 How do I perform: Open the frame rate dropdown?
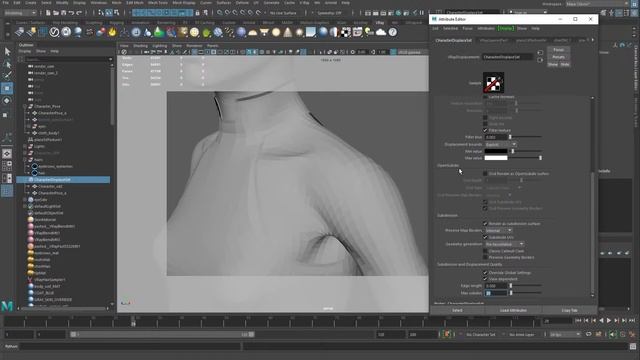point(565,334)
